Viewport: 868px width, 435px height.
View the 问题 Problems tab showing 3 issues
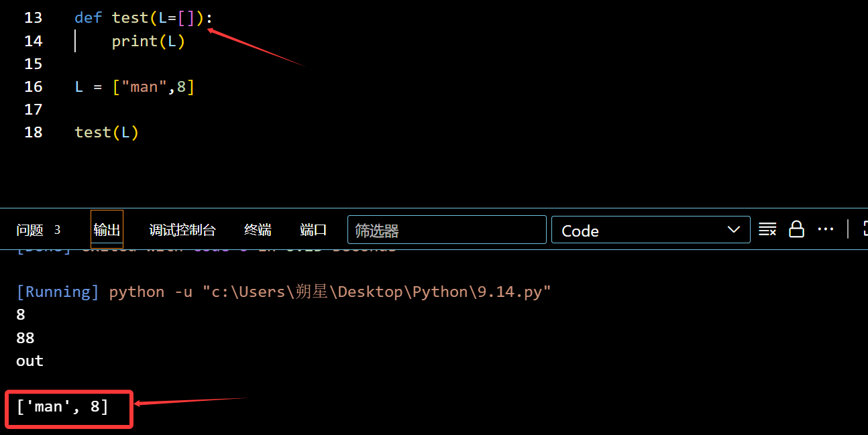[x=38, y=229]
